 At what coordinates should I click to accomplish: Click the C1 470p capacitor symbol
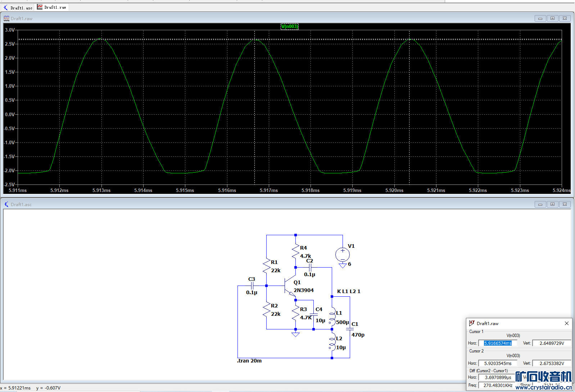[x=349, y=329]
